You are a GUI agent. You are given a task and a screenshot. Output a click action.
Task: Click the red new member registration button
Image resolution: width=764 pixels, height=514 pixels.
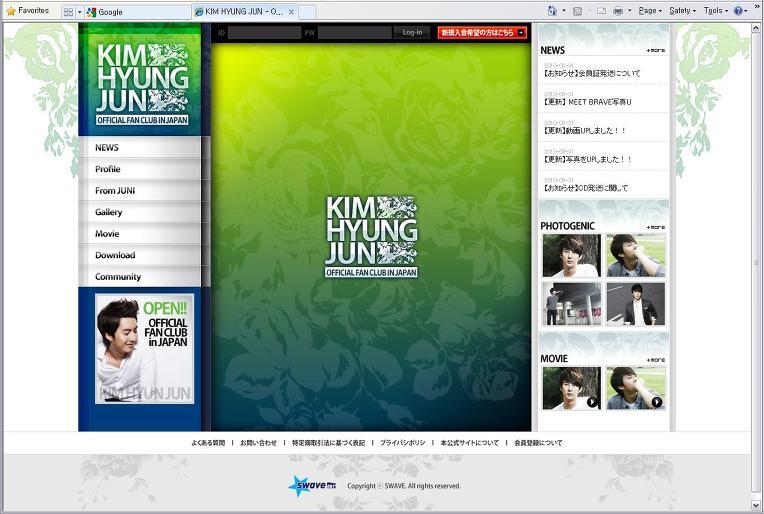[482, 33]
